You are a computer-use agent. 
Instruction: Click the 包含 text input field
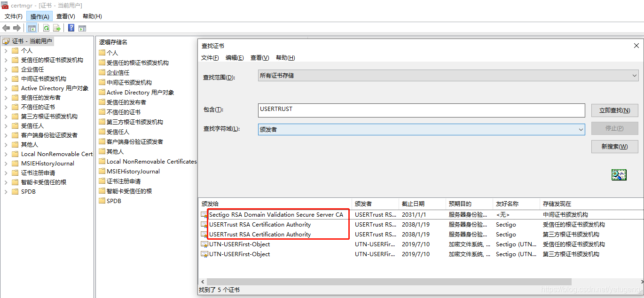421,110
